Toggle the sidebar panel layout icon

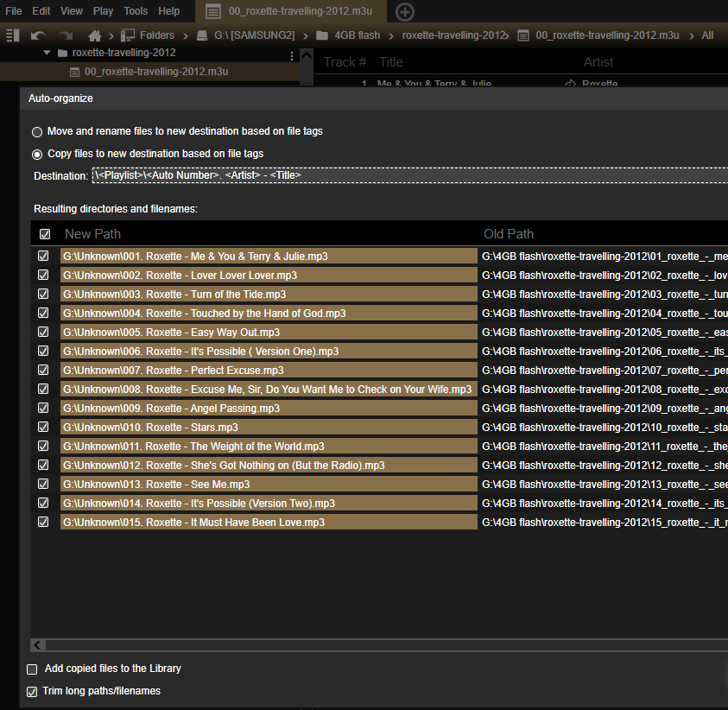click(13, 35)
